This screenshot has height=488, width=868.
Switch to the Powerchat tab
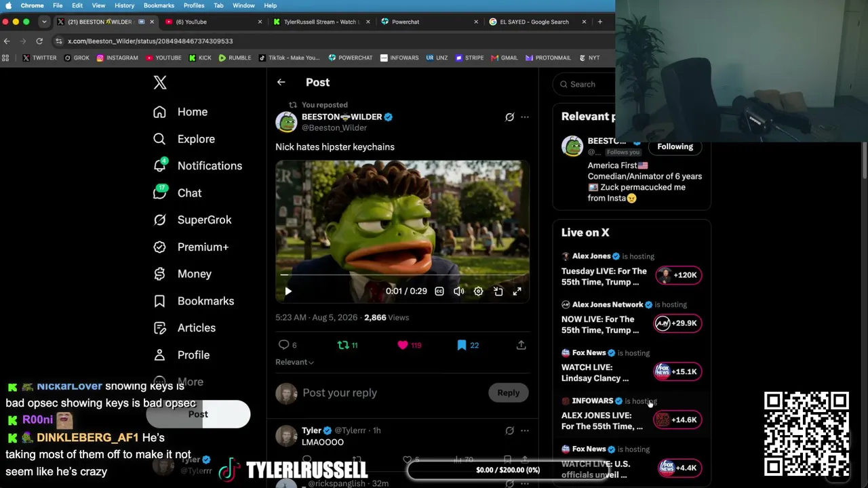(x=429, y=22)
